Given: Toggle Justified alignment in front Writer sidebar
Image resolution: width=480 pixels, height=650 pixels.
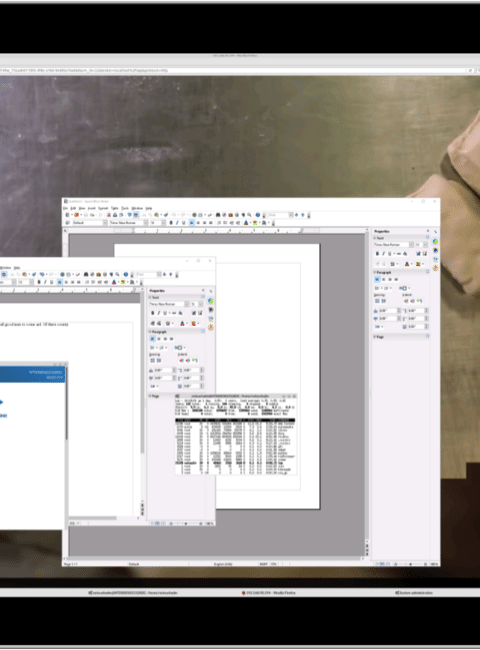Looking at the screenshot, I should point(171,339).
